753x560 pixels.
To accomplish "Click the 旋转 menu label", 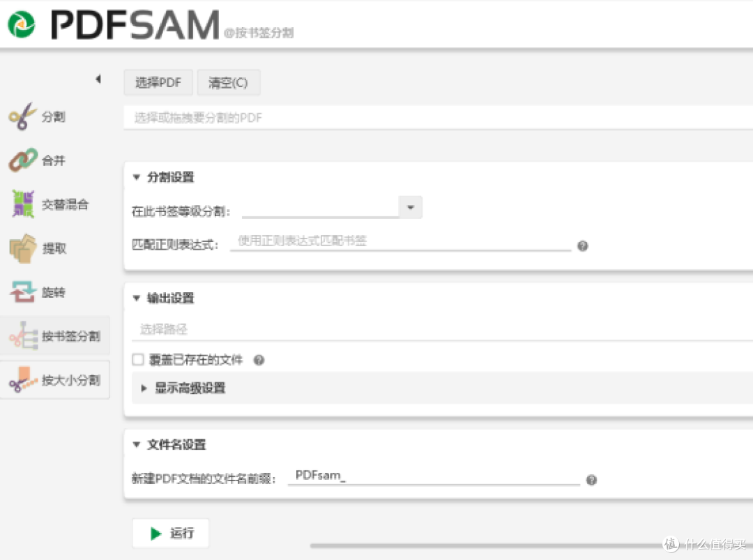I will 53,292.
